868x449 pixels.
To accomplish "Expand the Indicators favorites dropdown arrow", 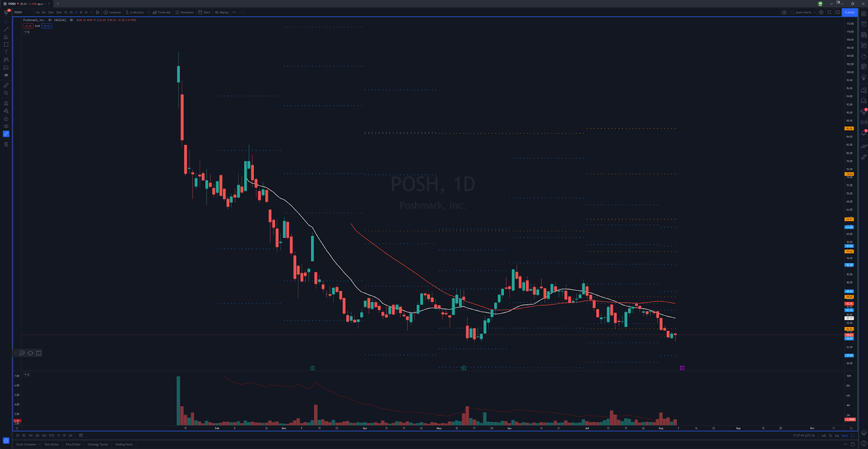I will coord(148,12).
